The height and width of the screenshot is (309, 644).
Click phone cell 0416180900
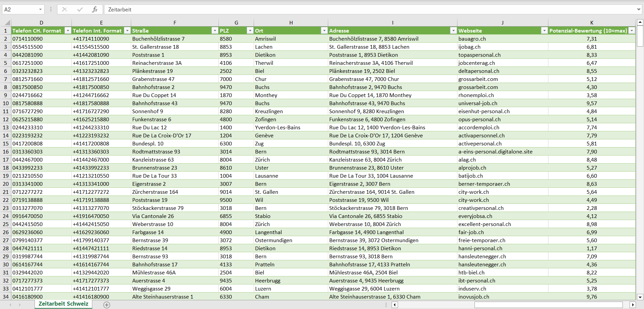pyautogui.click(x=41, y=297)
